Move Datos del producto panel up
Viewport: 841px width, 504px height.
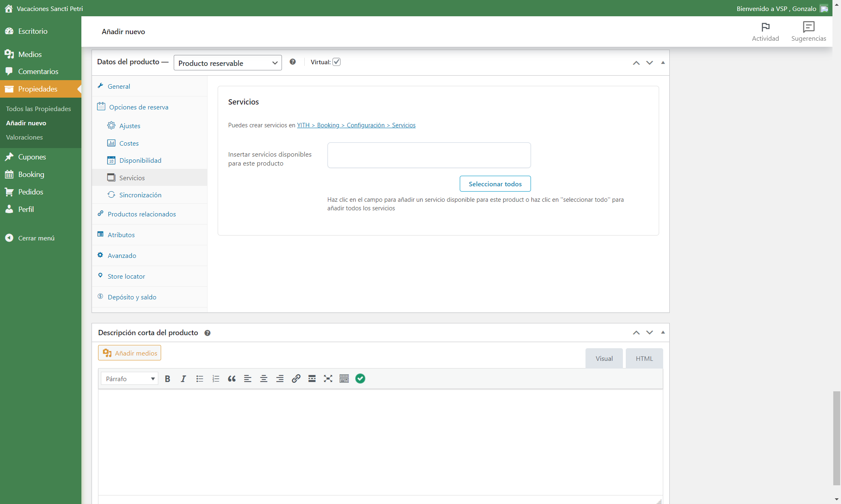pyautogui.click(x=636, y=63)
